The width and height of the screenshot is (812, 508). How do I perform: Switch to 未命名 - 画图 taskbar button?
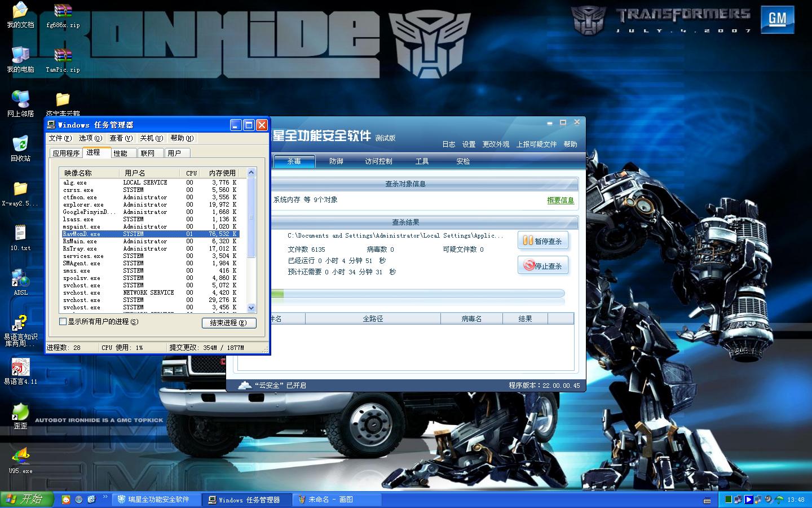(338, 500)
